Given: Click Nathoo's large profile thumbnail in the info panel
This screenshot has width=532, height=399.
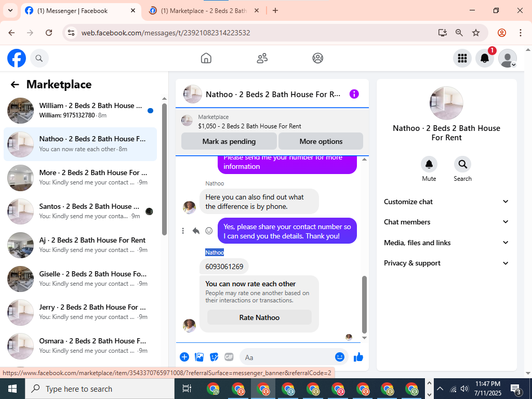Looking at the screenshot, I should [x=446, y=103].
